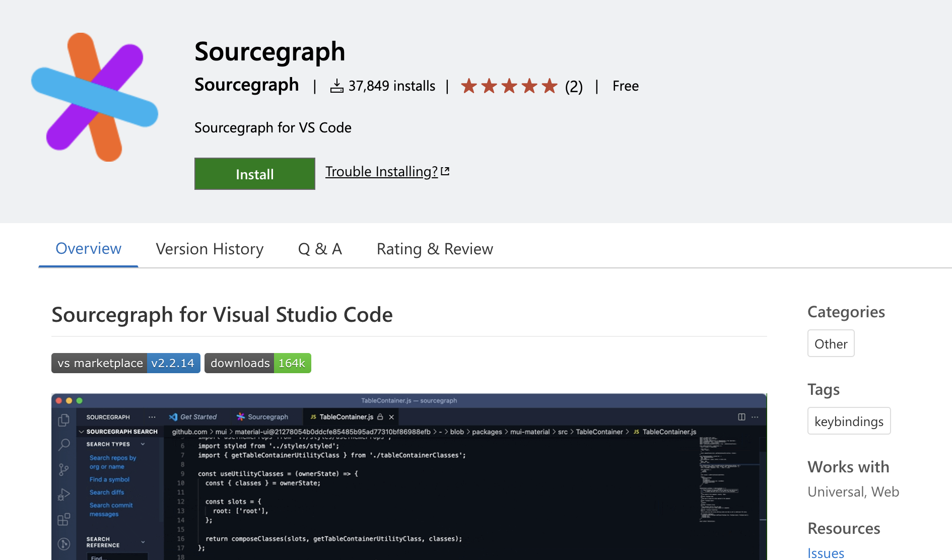Click the five-star rating
The height and width of the screenshot is (560, 952).
pyautogui.click(x=509, y=86)
